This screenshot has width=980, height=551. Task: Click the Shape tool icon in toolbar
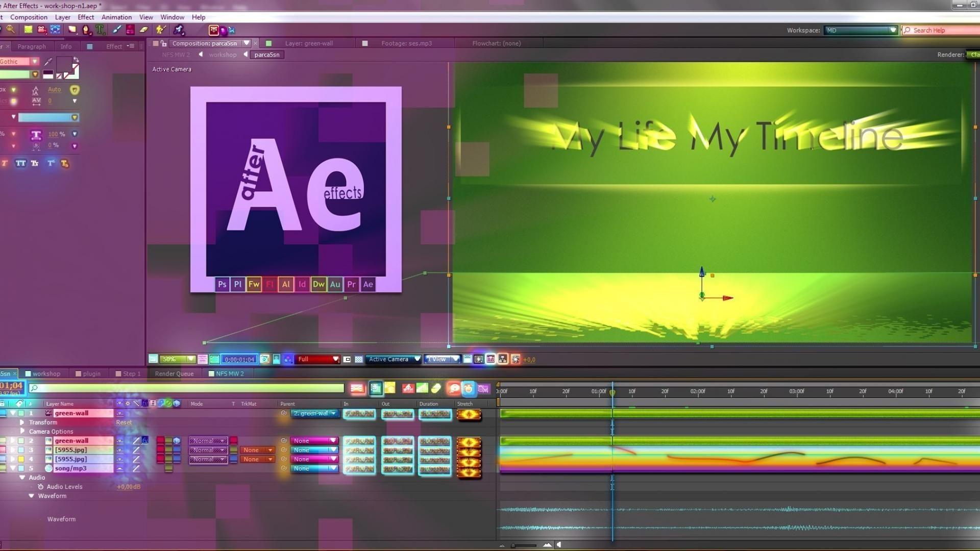click(x=72, y=30)
